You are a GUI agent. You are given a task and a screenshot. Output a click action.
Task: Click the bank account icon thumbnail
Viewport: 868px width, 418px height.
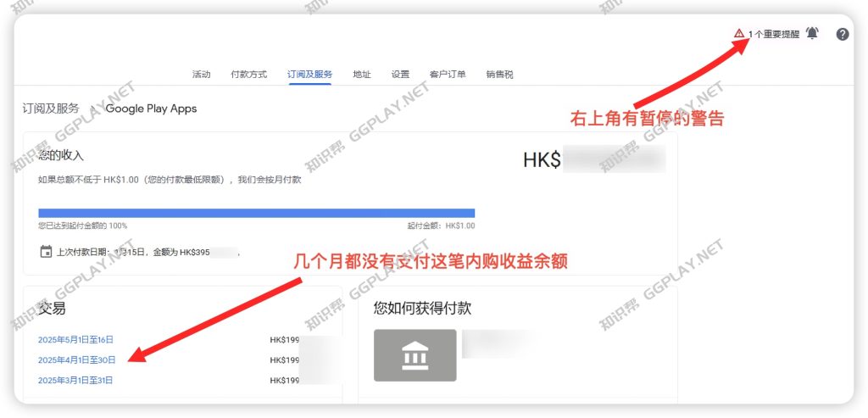(x=415, y=355)
